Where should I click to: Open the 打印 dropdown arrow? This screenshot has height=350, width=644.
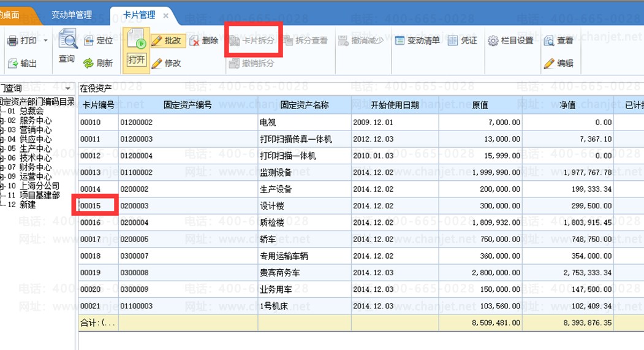(x=45, y=40)
